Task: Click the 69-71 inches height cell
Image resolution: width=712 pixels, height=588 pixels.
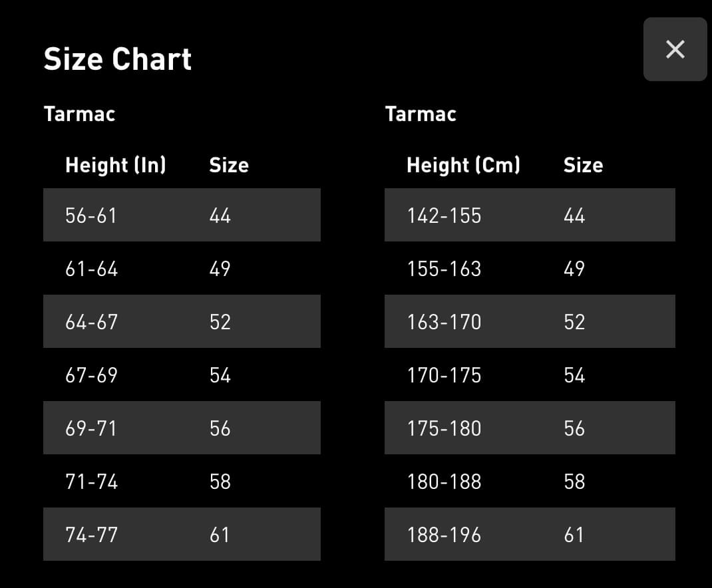Action: [x=91, y=428]
